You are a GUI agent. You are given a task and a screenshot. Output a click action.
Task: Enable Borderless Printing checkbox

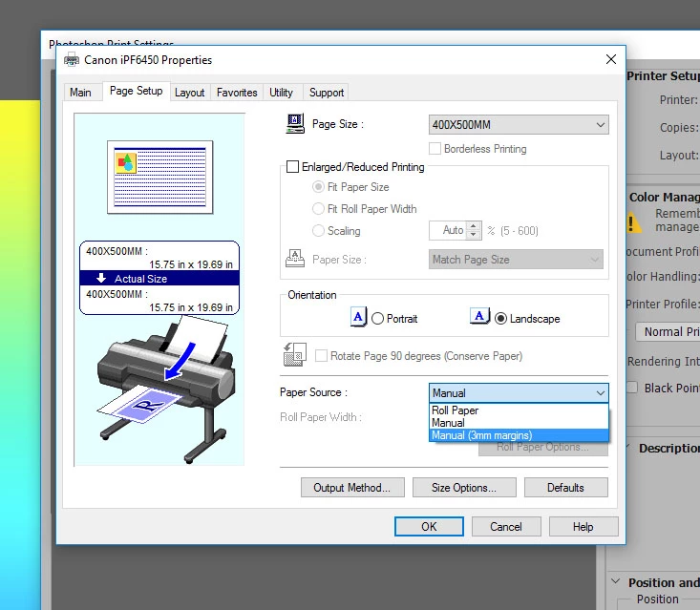click(x=435, y=149)
